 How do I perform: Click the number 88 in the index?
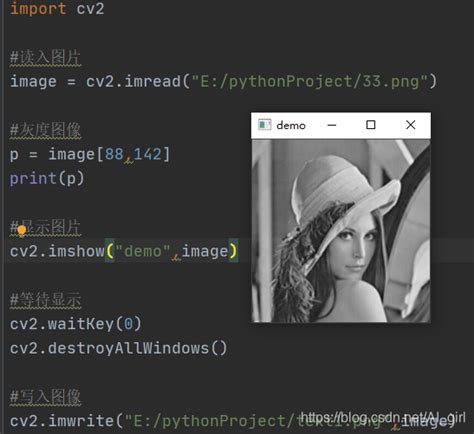point(114,154)
